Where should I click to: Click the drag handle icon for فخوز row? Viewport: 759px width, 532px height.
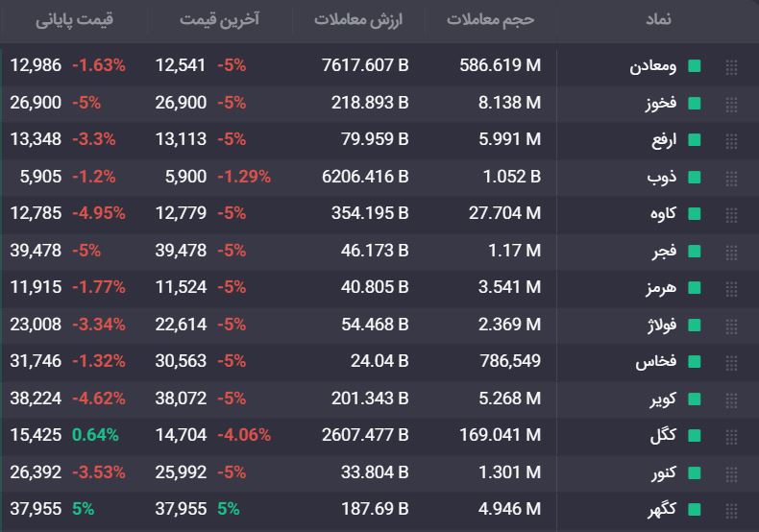[731, 105]
